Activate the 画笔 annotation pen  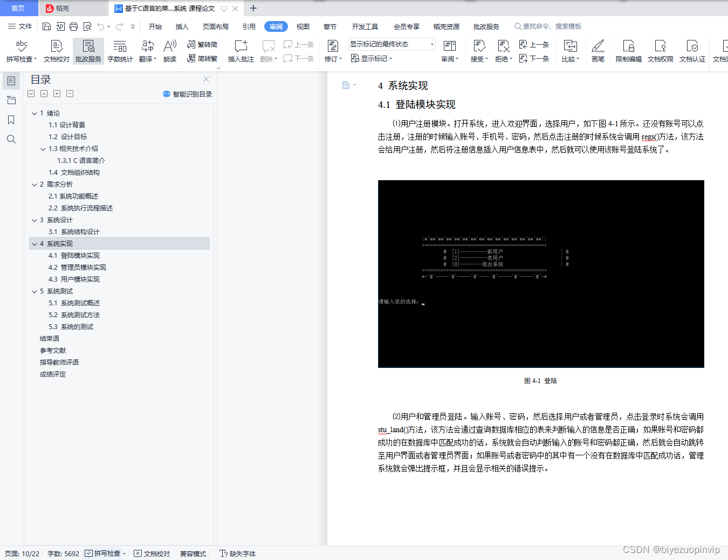click(597, 51)
